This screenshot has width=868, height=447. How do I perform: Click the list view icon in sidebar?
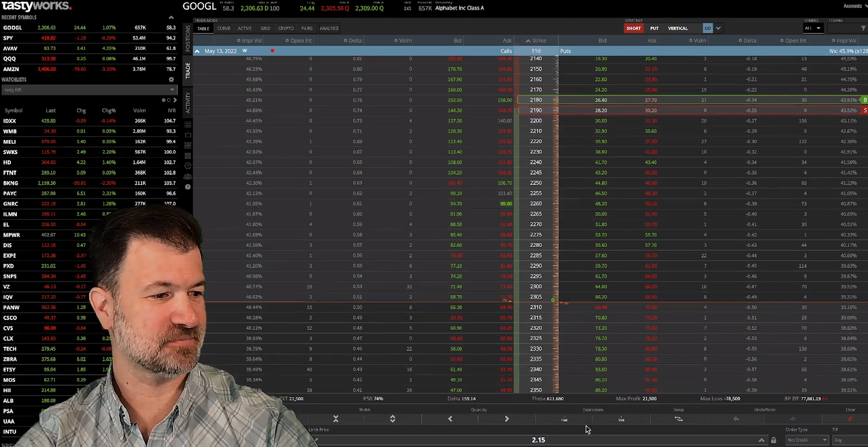(x=188, y=125)
